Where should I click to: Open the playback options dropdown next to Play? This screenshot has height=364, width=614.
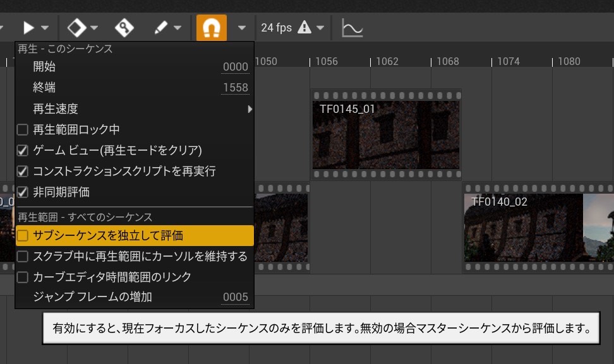coord(45,28)
